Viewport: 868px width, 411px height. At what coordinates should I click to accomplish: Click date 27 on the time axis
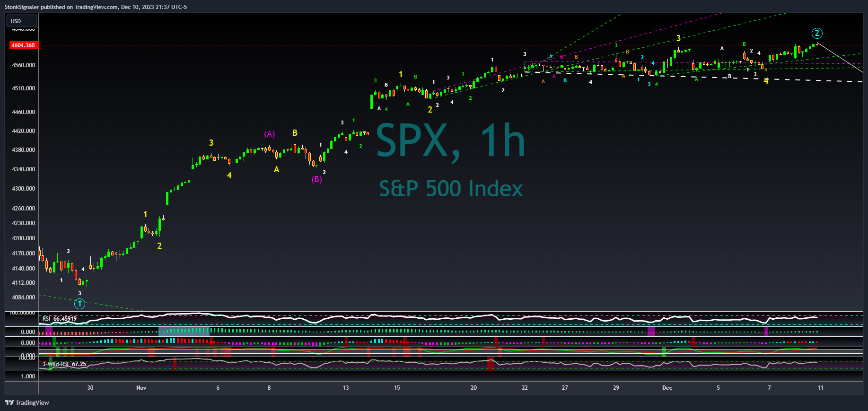565,388
